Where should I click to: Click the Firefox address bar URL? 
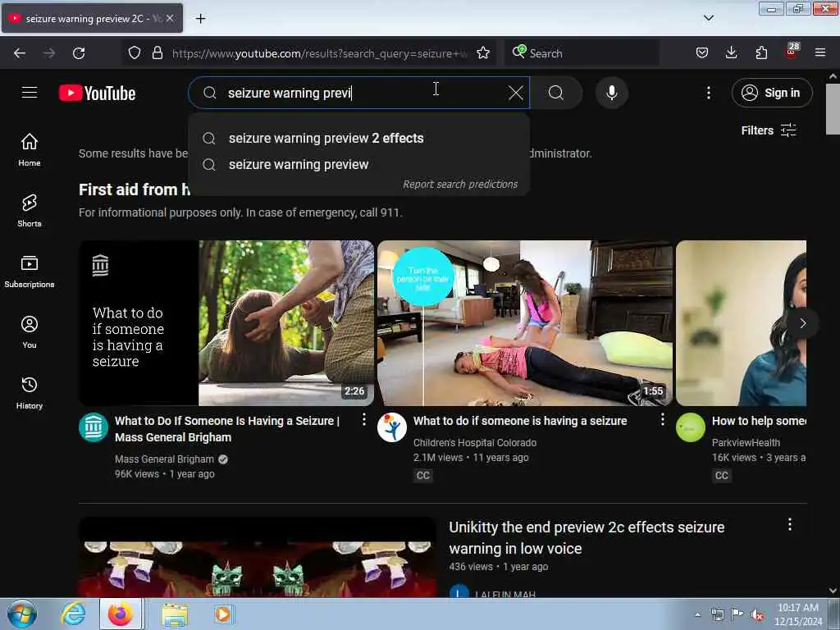(x=319, y=53)
